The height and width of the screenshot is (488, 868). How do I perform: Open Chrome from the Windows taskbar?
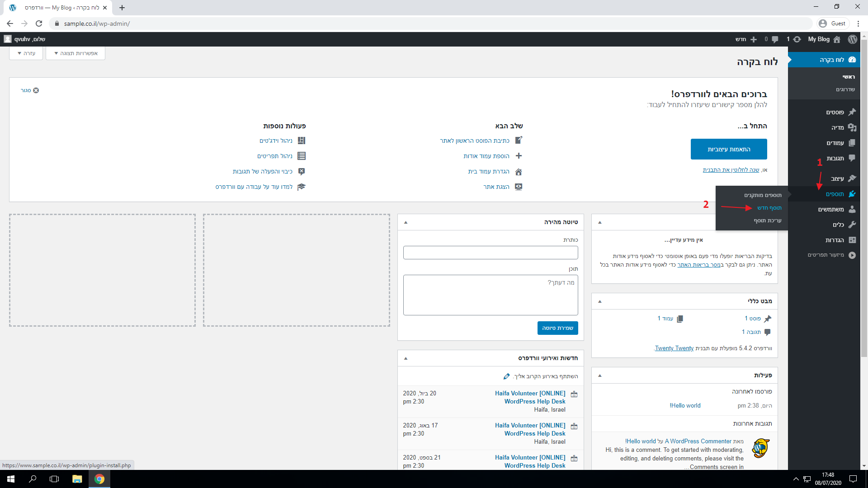click(99, 479)
